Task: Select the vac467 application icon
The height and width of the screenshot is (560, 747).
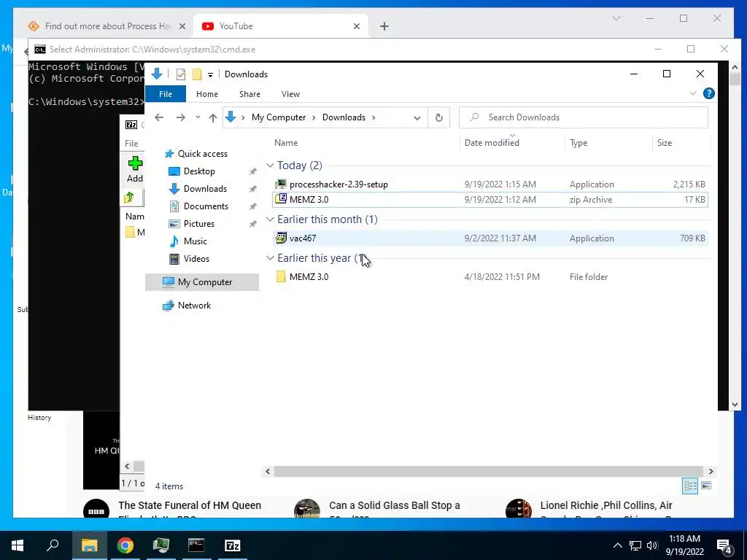Action: [x=281, y=238]
